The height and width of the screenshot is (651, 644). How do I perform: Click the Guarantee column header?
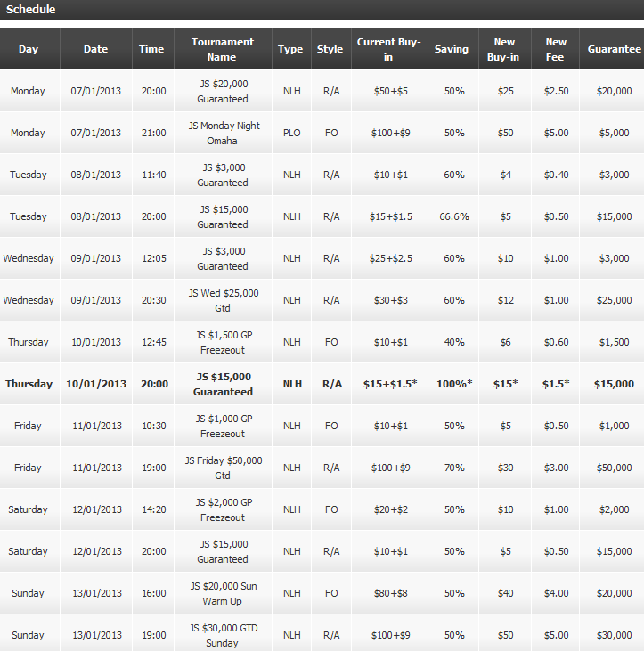click(613, 49)
